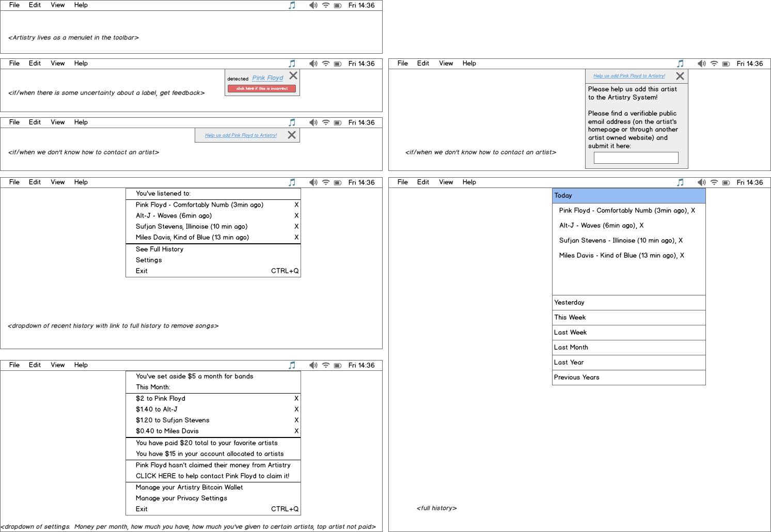Click the Wi-Fi icon in the 'Artistry lives as a menulet' panel
771x532 pixels.
click(x=326, y=5)
